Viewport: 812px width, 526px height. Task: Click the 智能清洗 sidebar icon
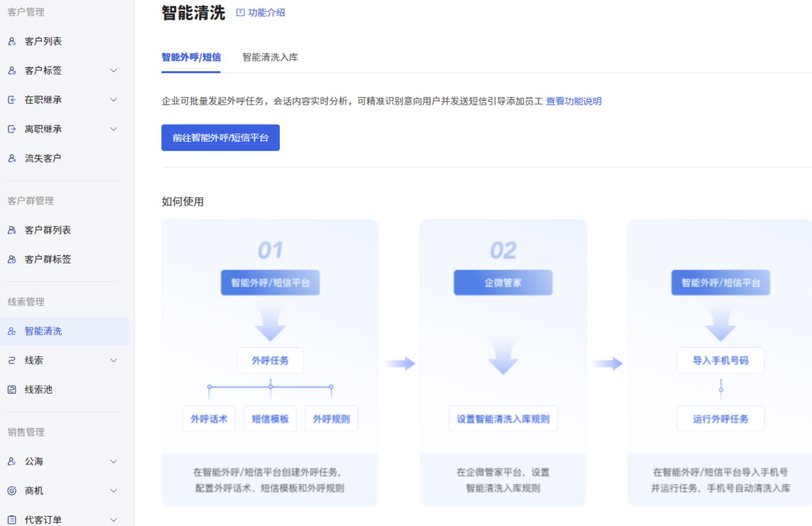coord(12,332)
